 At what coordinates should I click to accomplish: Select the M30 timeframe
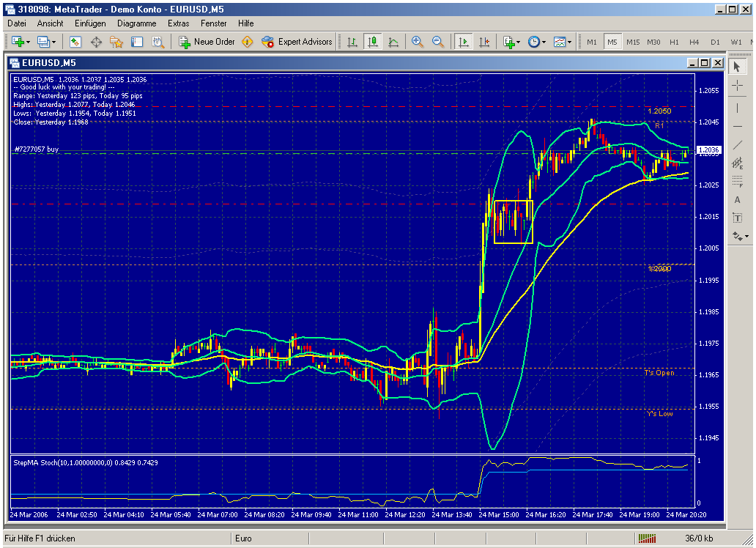653,42
